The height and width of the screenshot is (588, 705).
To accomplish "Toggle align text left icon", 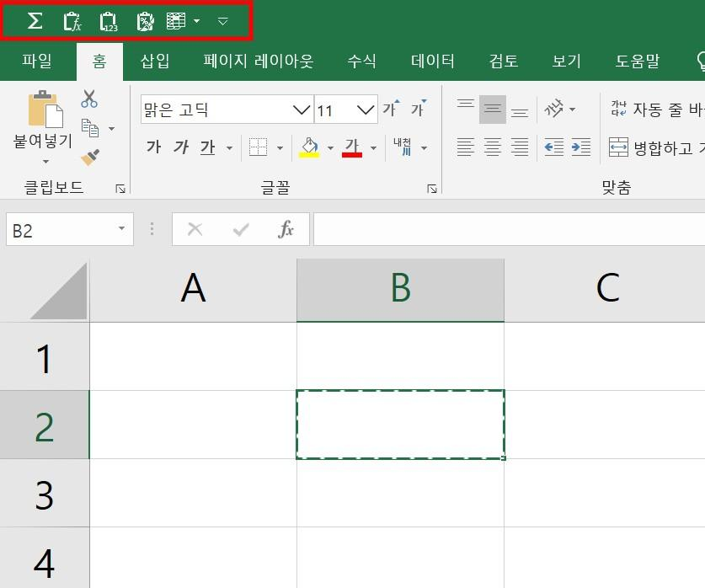I will 465,147.
